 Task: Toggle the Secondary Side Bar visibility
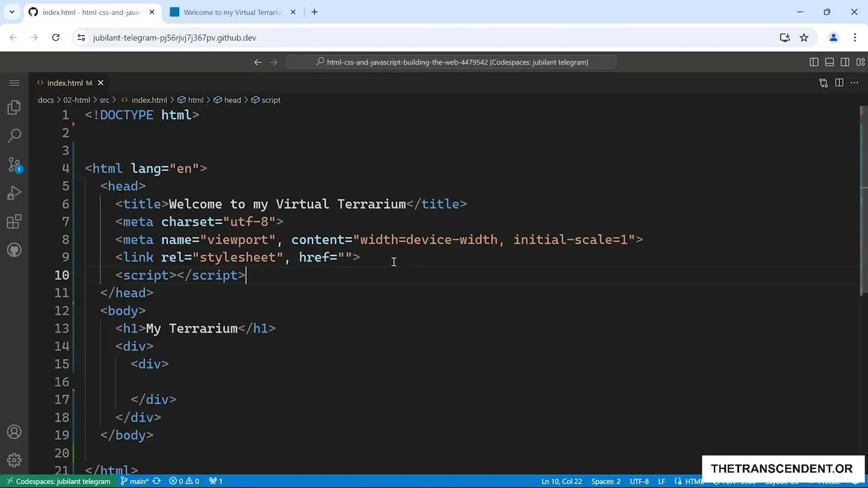tap(845, 62)
